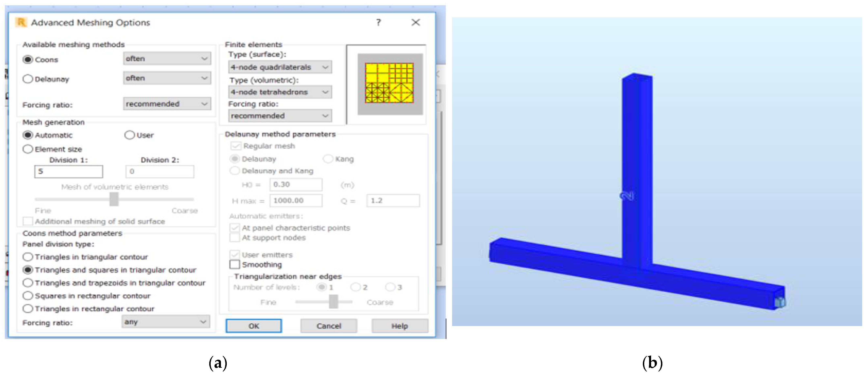Click the Cancel button

point(328,326)
